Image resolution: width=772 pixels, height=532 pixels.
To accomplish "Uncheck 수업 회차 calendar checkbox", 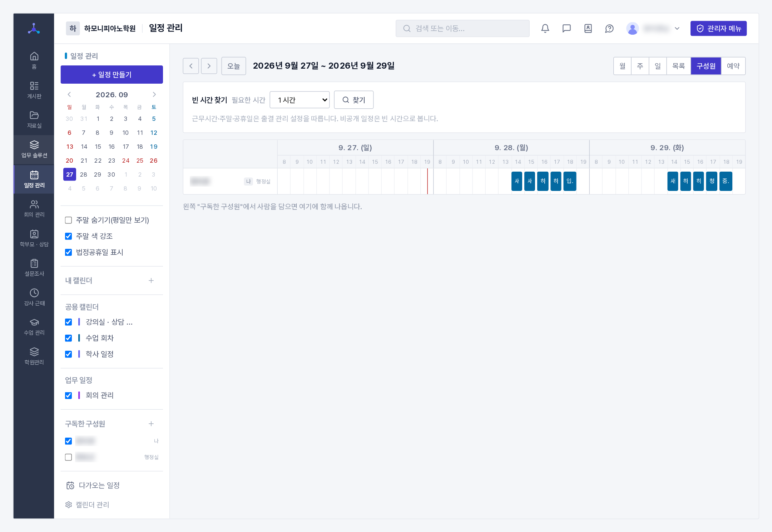I will click(68, 338).
